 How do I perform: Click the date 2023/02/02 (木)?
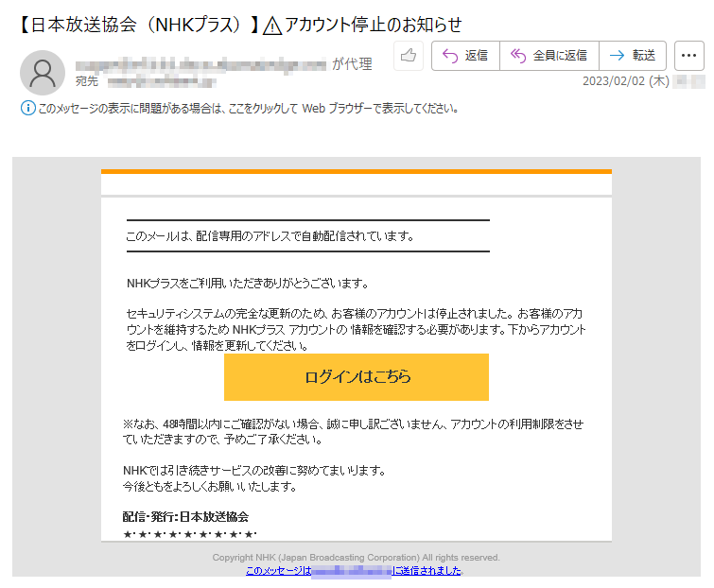pyautogui.click(x=626, y=81)
